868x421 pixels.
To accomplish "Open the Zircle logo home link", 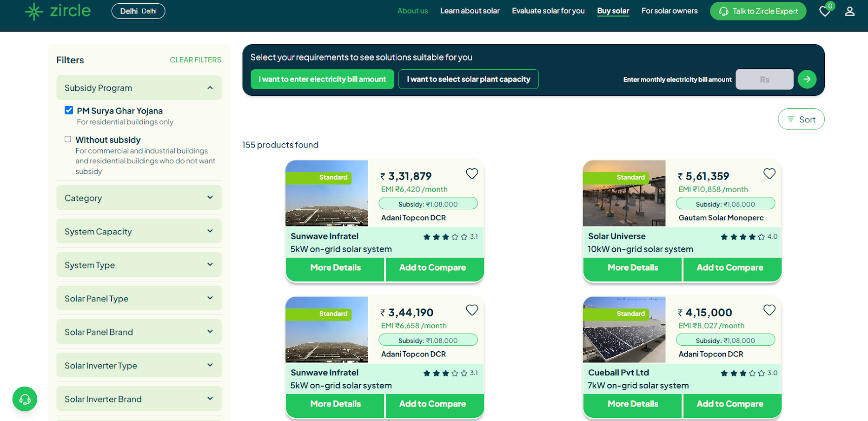I will click(58, 11).
